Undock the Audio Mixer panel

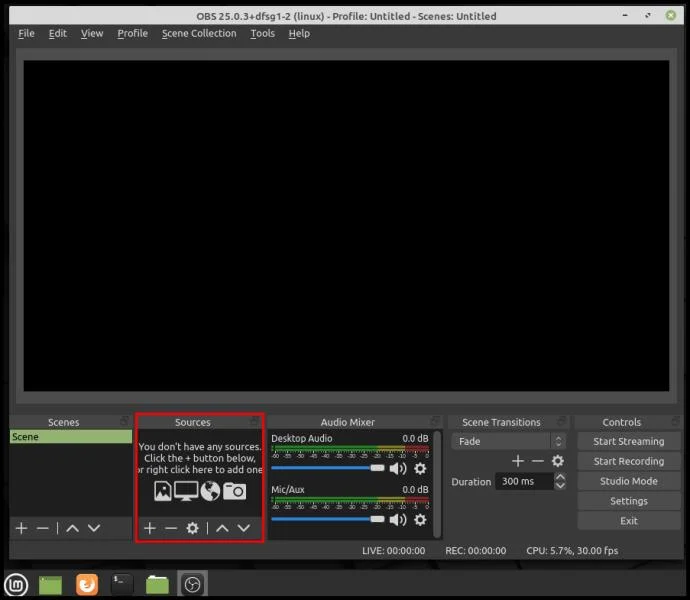(435, 421)
